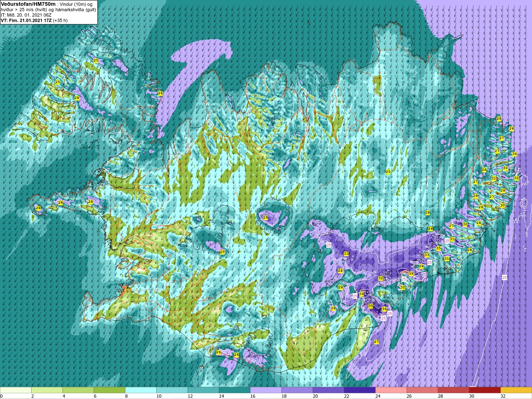Click the medium purple 18–20 legend swatch

pos(297,390)
